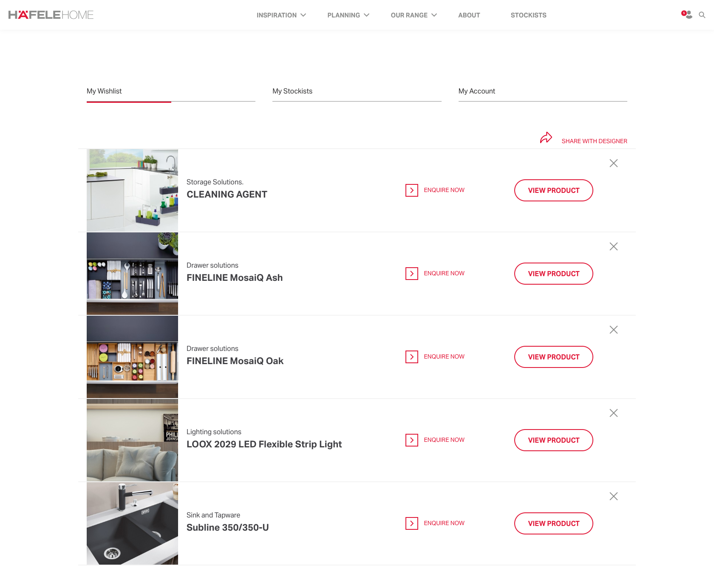Remove Subline 350/350-U from the wishlist
This screenshot has width=714, height=588.
point(613,496)
